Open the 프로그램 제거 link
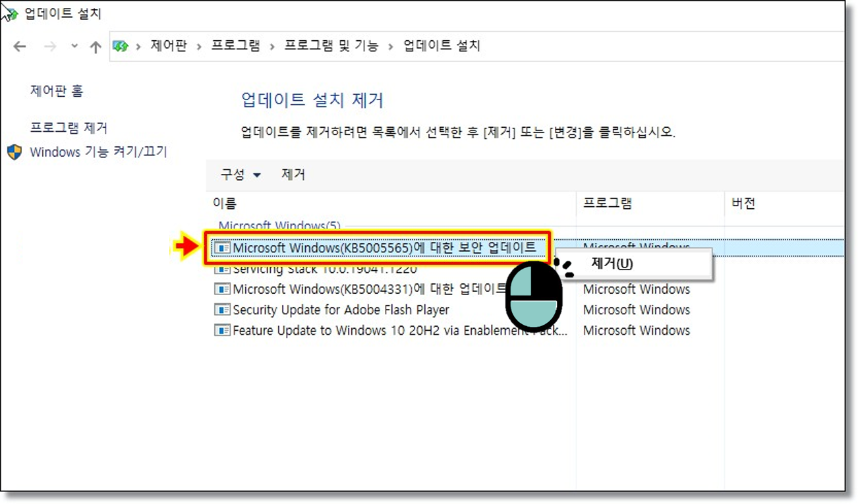858x504 pixels. click(69, 128)
